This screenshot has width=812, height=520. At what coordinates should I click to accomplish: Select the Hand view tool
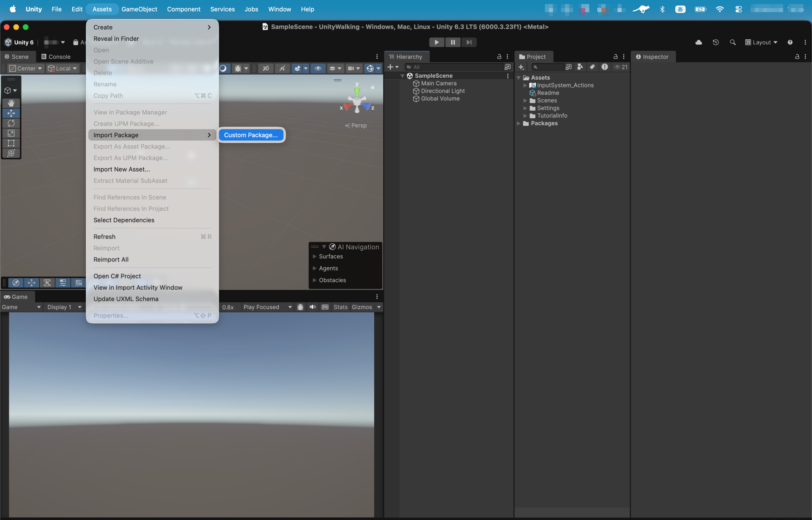[11, 103]
